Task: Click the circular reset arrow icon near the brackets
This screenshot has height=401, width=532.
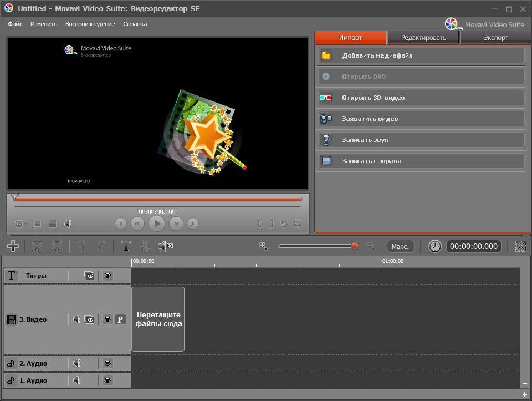Action: [284, 224]
